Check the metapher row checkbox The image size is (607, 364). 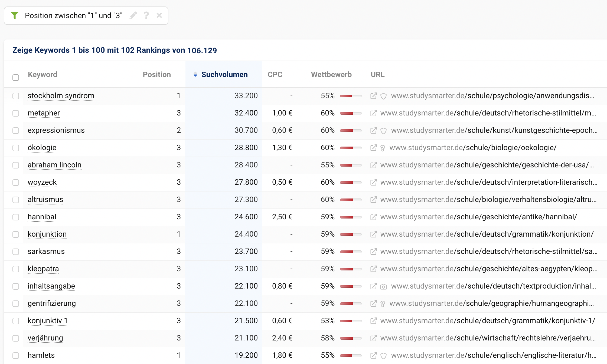(16, 113)
